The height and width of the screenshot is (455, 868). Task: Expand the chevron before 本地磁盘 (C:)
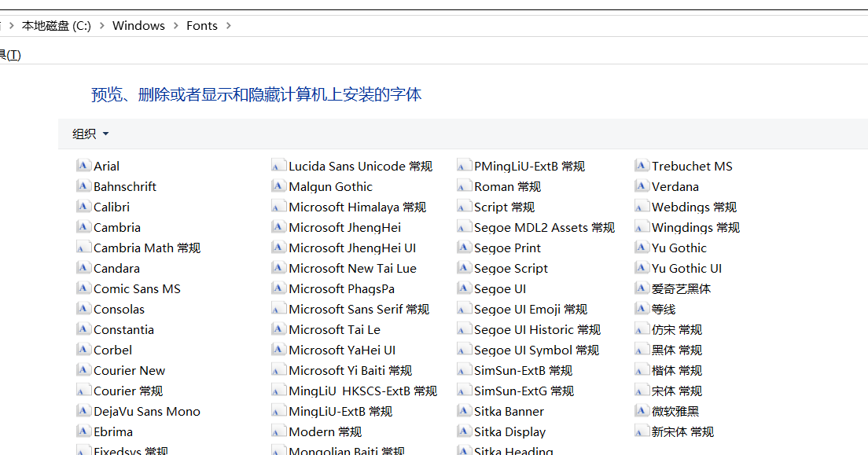(11, 25)
